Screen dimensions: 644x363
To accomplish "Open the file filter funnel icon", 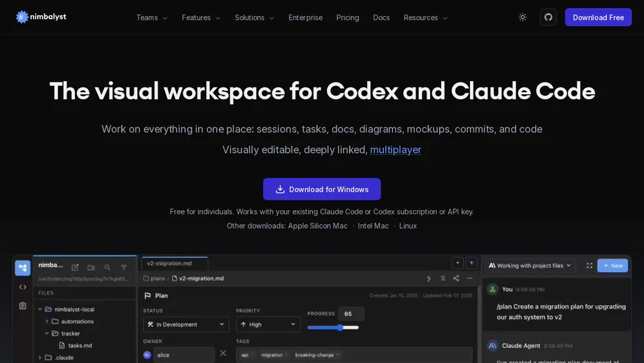I will click(124, 267).
